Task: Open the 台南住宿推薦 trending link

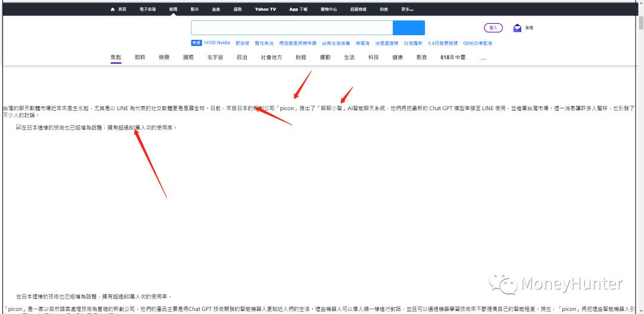Action: coord(335,43)
